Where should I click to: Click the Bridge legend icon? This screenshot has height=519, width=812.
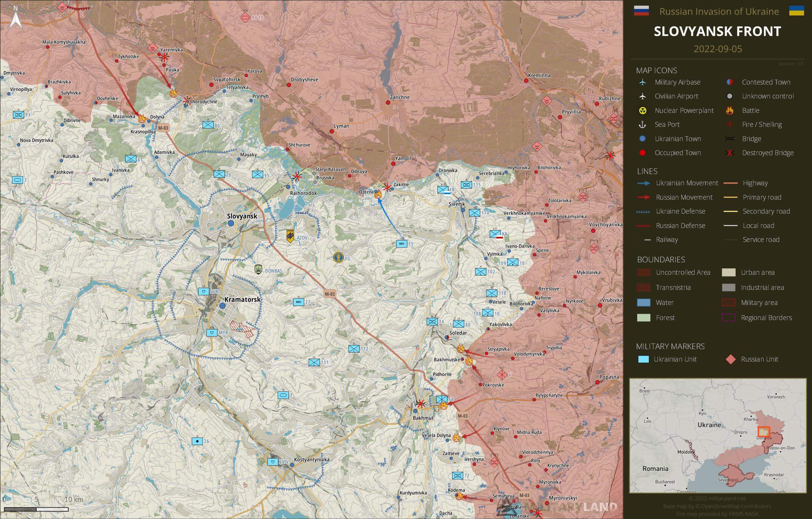tap(730, 139)
